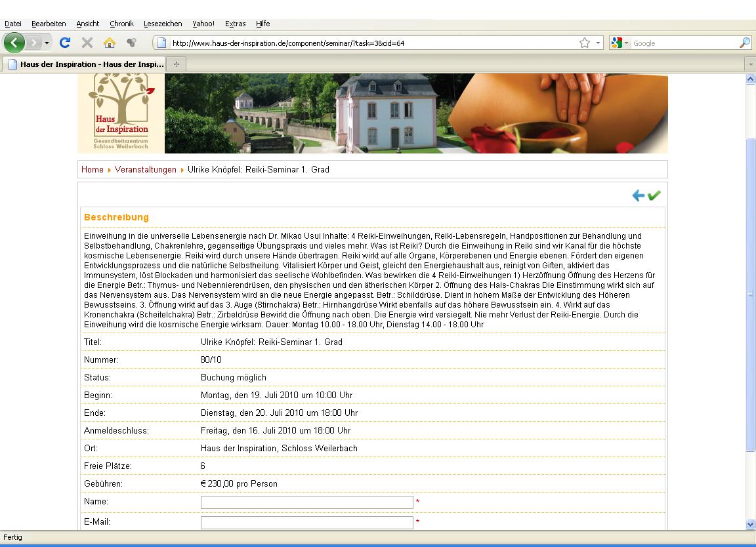Click the blue back arrow above Beschreibung
Image resolution: width=756 pixels, height=547 pixels.
[x=638, y=195]
